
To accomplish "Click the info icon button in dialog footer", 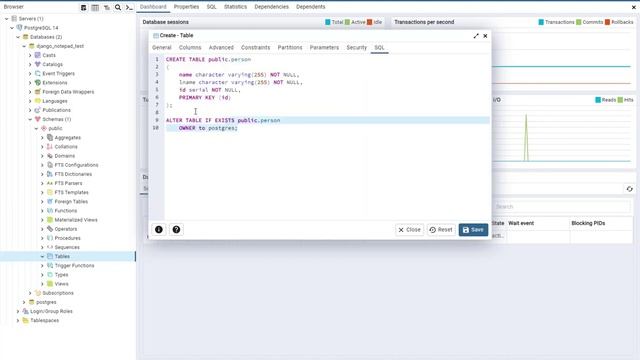I will click(159, 230).
